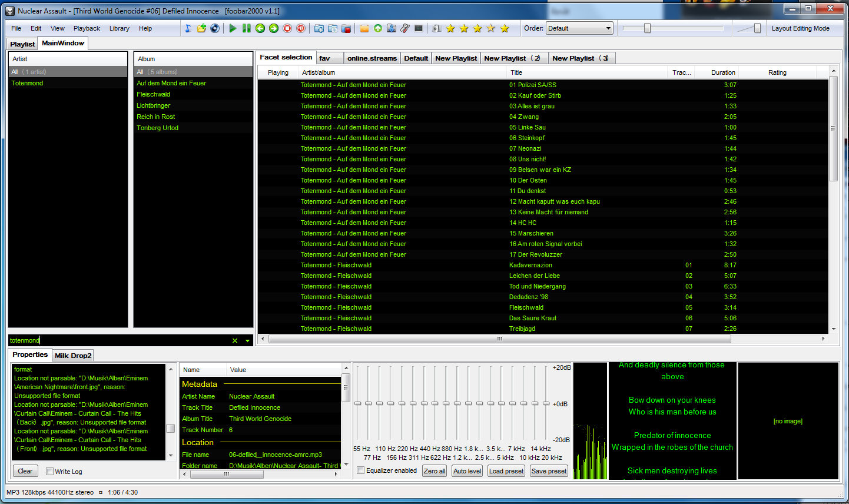
Task: Click the Save preset button
Action: click(x=549, y=471)
